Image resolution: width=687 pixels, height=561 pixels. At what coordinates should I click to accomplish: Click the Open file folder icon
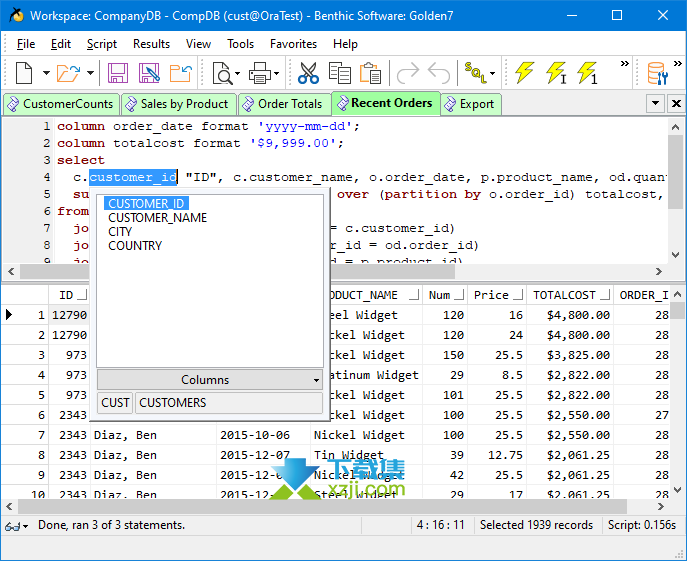point(68,73)
